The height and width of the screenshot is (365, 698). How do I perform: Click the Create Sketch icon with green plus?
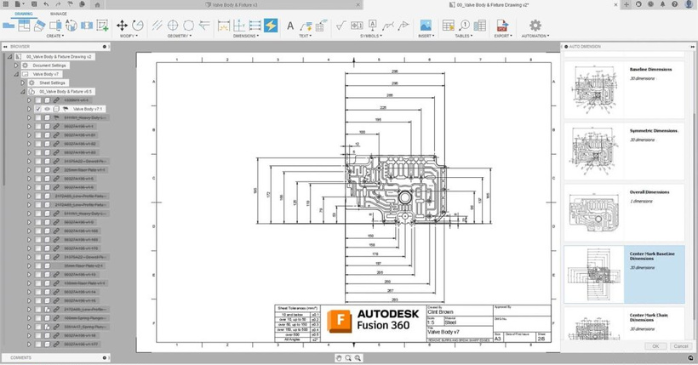103,25
